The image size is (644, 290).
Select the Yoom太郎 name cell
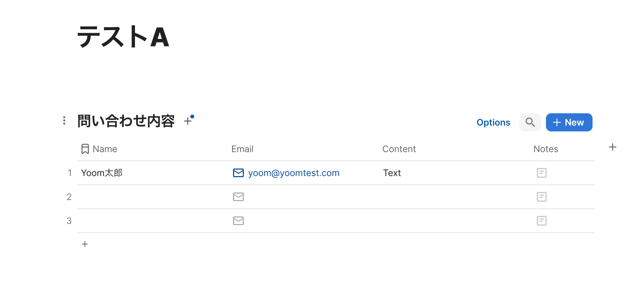tap(102, 173)
